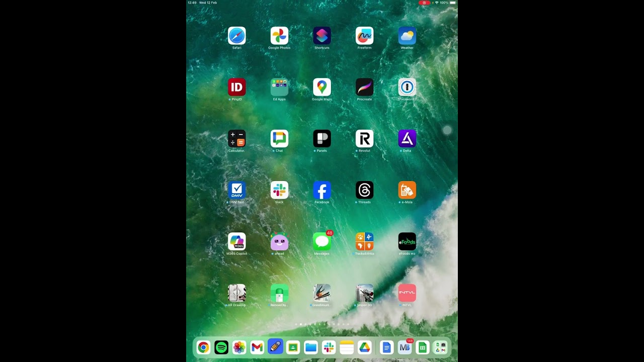
Task: Open the Weather app
Action: 407,36
